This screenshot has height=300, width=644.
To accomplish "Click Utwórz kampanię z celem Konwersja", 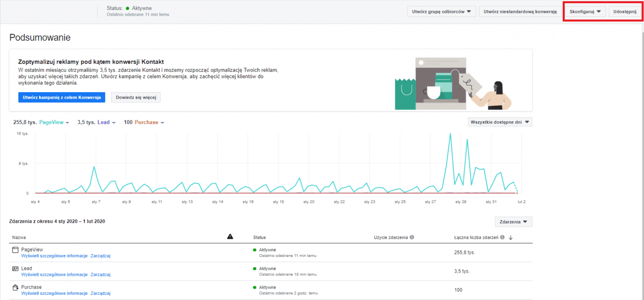I will coord(62,97).
